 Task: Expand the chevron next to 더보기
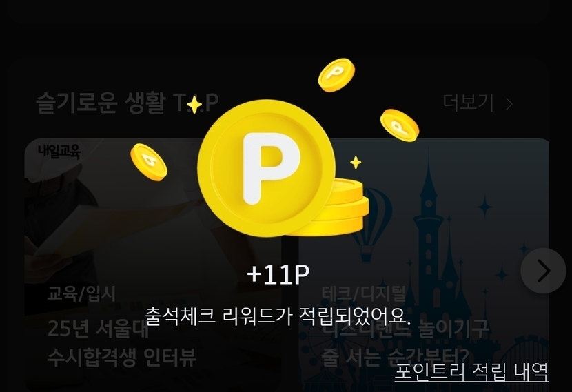509,104
